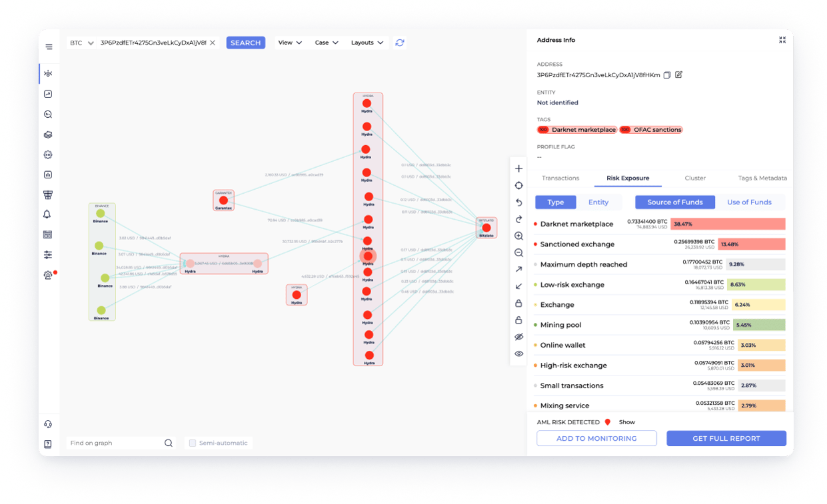827x504 pixels.
Task: Open account settings icon with red dot
Action: [x=48, y=275]
